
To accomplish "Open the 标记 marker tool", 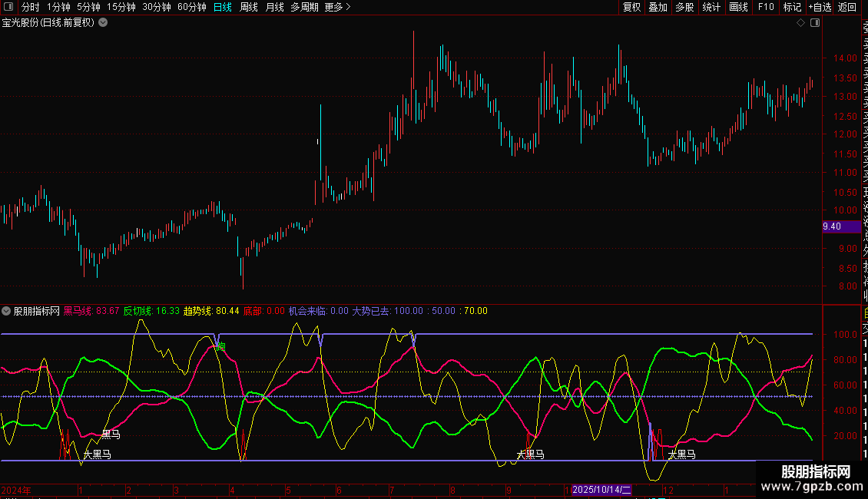I will (x=791, y=7).
